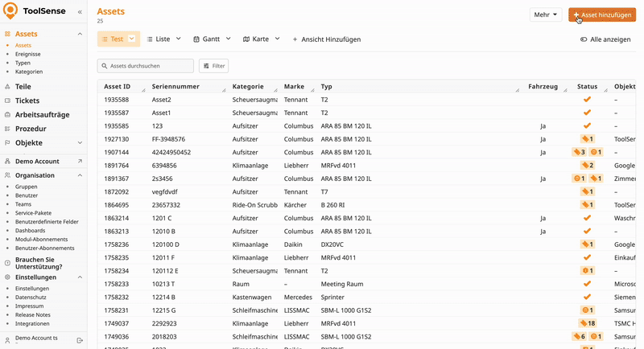This screenshot has height=349, width=644.
Task: Click the Prozedur icon in sidebar
Action: tap(7, 129)
